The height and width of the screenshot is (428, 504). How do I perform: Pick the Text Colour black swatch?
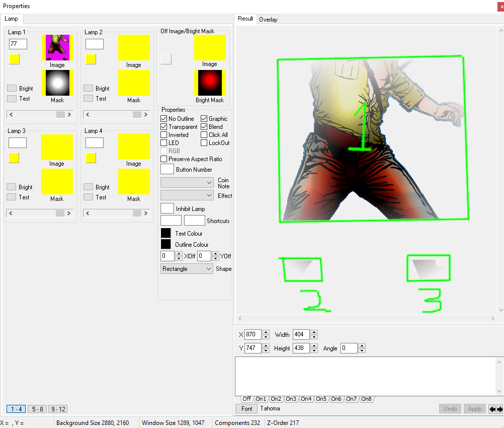click(x=166, y=233)
